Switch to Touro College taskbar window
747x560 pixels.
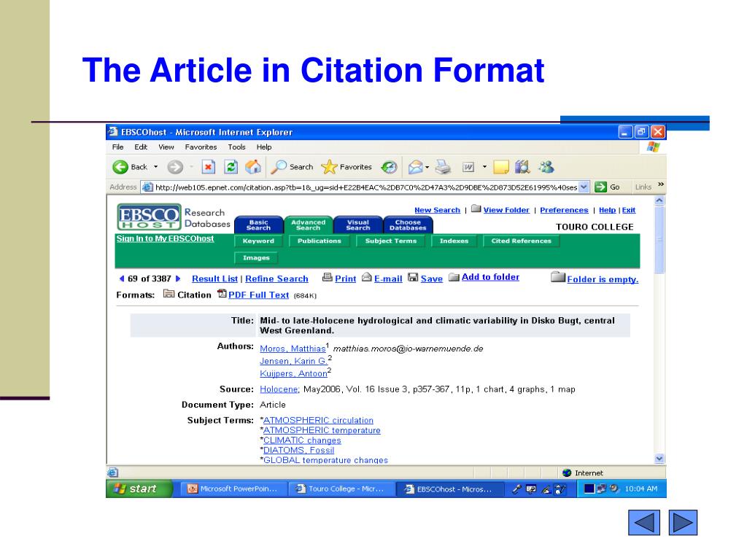pyautogui.click(x=341, y=489)
